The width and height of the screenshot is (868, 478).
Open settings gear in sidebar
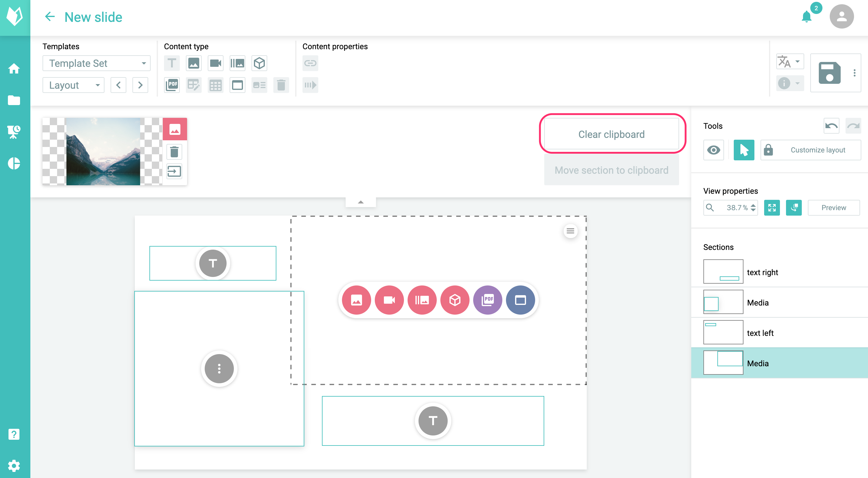point(14,466)
